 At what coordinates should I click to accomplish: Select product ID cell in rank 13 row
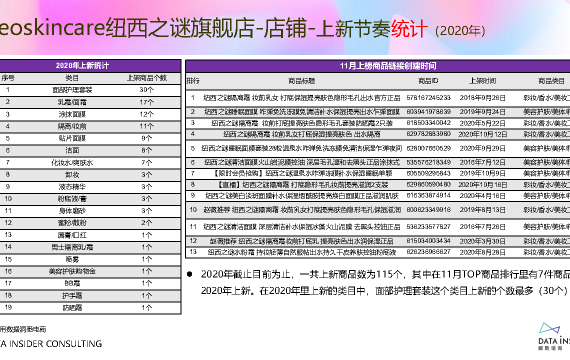tap(428, 252)
